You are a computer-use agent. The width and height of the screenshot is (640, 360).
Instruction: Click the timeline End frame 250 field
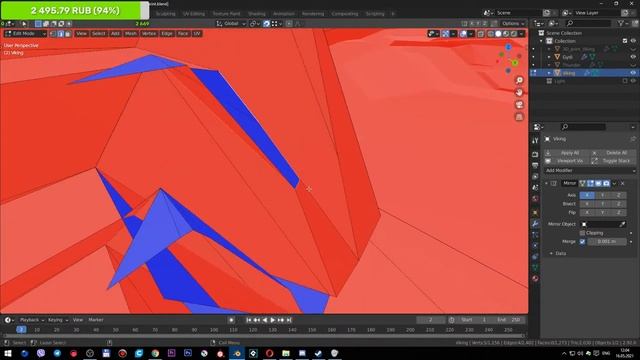pyautogui.click(x=509, y=320)
